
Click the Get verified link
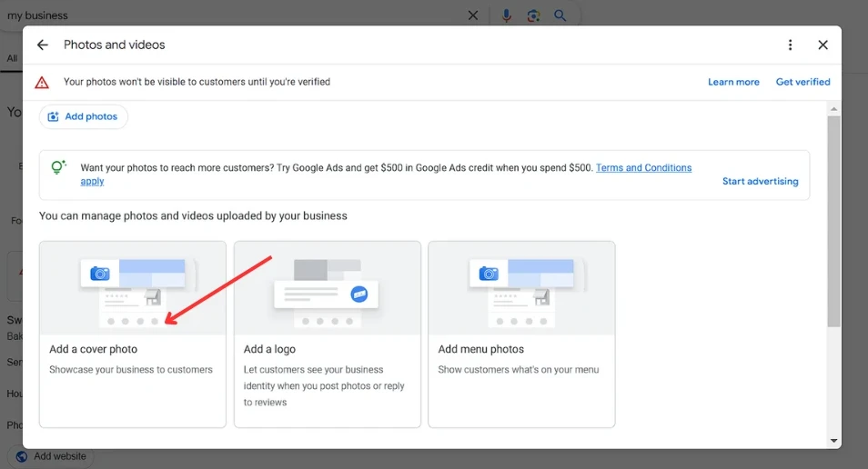(802, 82)
